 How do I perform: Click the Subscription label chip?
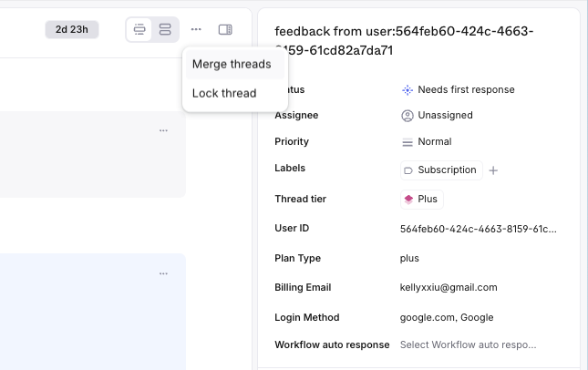tap(441, 170)
